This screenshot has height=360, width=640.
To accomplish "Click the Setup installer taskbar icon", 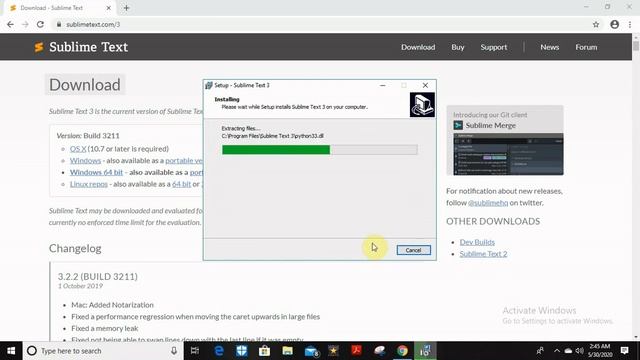I will point(425,351).
